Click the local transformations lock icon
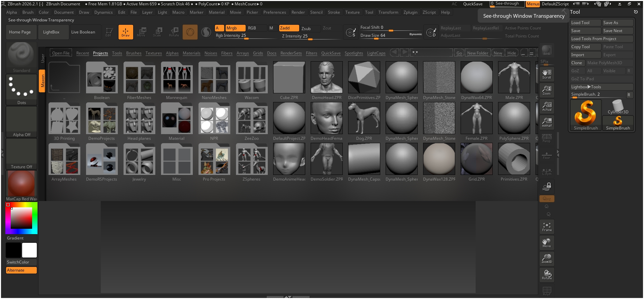 [x=547, y=187]
